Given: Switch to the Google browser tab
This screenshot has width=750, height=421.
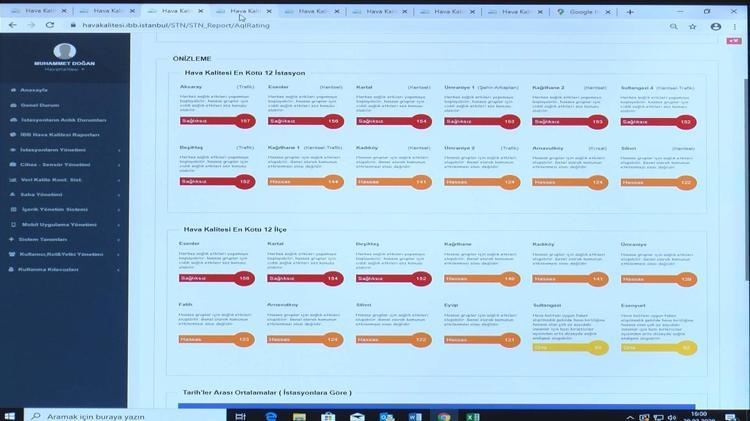Looking at the screenshot, I should click(x=584, y=11).
